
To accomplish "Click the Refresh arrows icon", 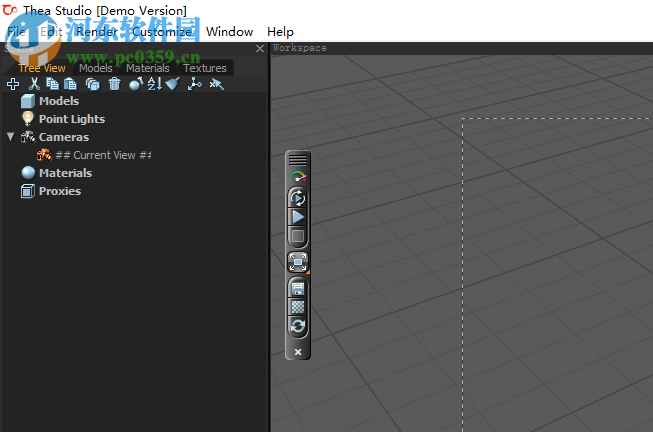I will click(x=298, y=326).
